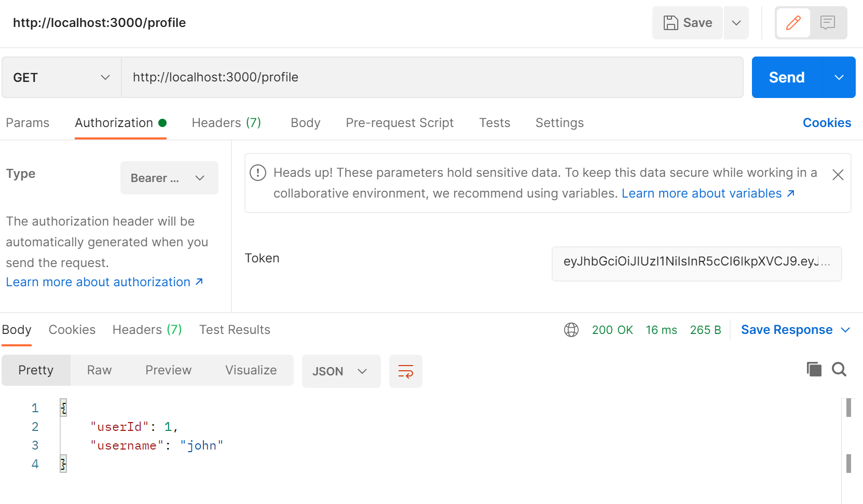Click the request URL input field
This screenshot has height=504, width=863.
432,77
